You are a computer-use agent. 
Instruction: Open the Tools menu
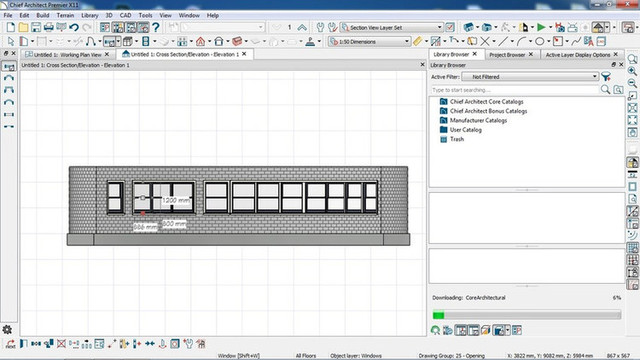(145, 15)
